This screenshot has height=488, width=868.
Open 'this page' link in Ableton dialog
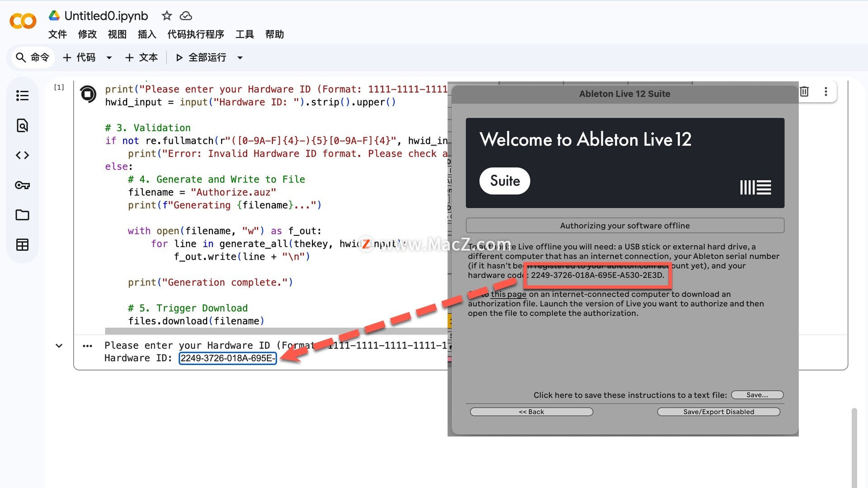coord(509,294)
